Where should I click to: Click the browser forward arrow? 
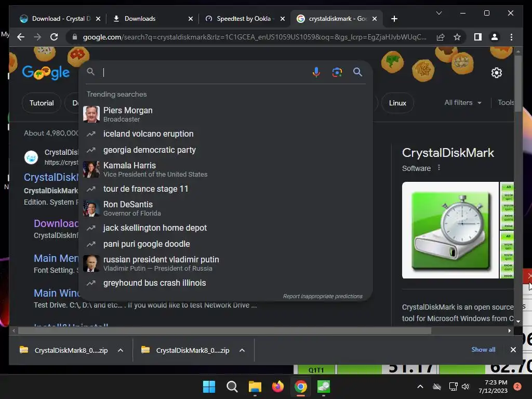click(37, 37)
